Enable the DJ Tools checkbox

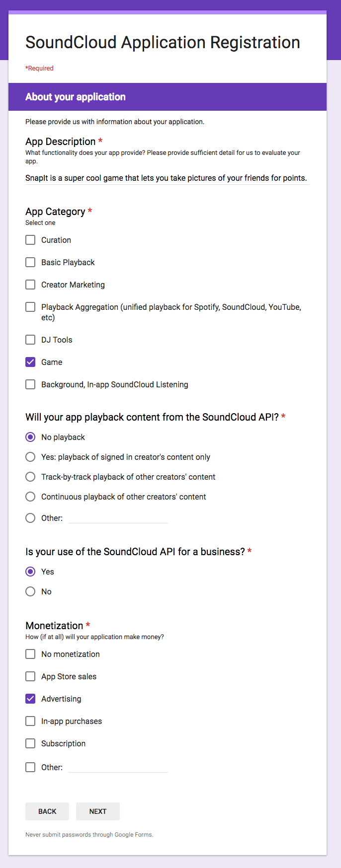[30, 340]
